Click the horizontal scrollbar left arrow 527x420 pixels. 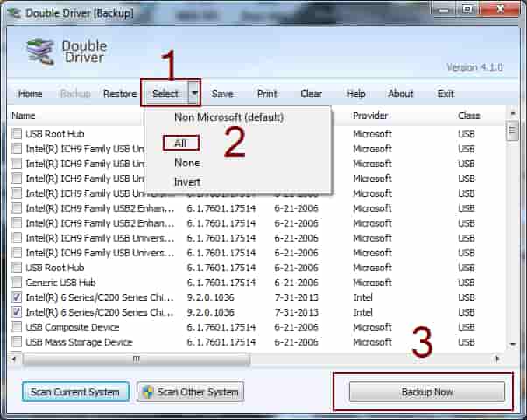click(14, 359)
